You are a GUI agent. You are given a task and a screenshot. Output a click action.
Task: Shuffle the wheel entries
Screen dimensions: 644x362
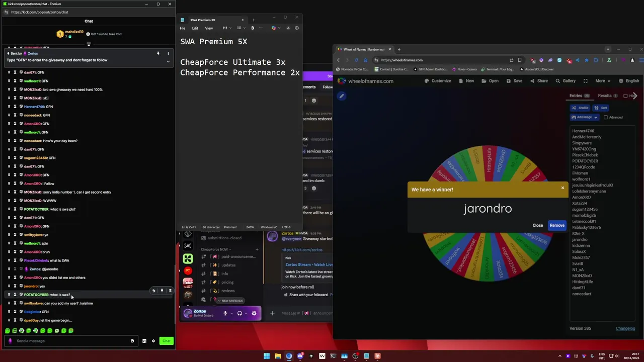(580, 108)
